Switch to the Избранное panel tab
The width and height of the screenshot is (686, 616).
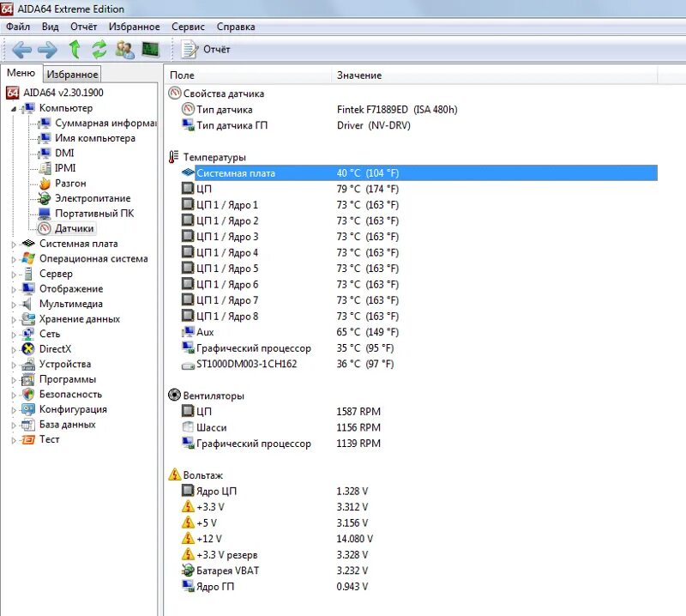72,74
